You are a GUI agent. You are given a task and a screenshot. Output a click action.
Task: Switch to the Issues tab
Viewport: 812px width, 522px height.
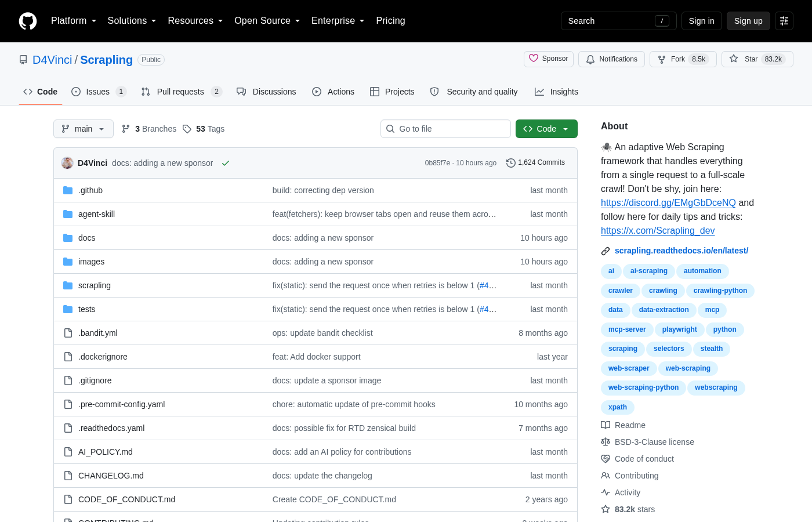tap(99, 92)
